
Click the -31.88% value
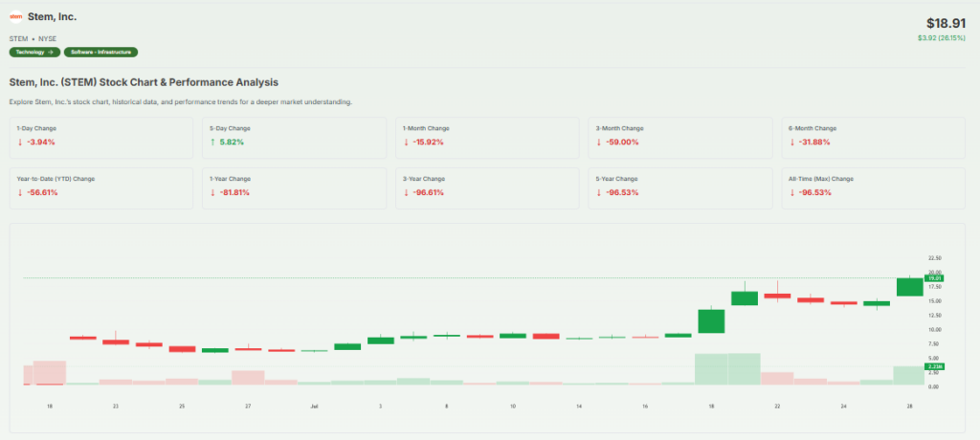813,142
